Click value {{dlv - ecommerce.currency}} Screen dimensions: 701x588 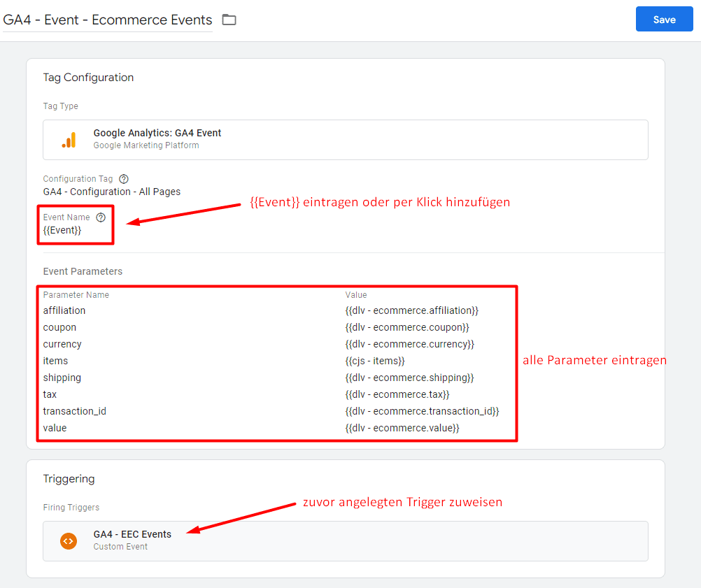[409, 344]
